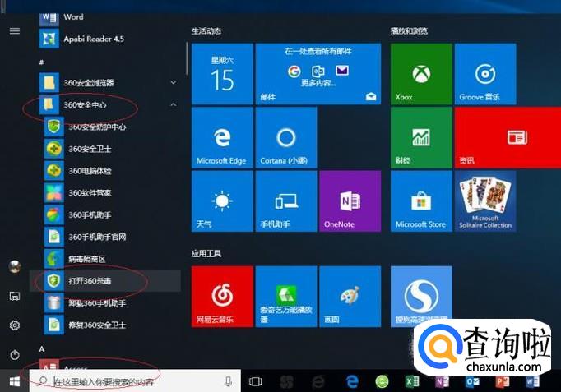Open the 邮件 mail tile
This screenshot has height=392, width=561.
pos(318,74)
